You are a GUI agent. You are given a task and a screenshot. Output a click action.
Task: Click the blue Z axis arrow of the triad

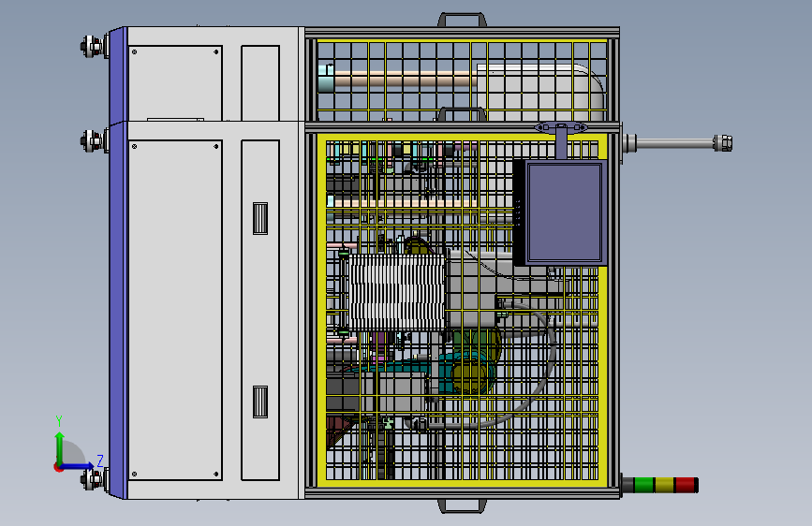tap(80, 466)
